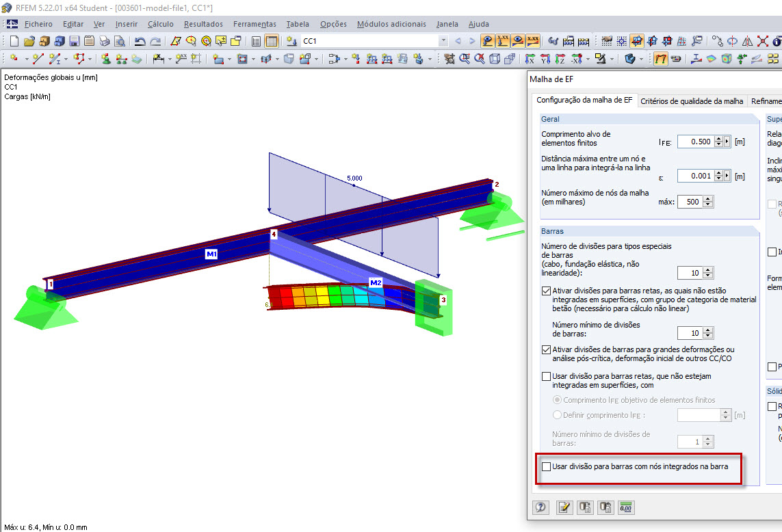Toggle the deformation display icon (highlighted member shape)
This screenshot has height=532, width=782.
[661, 59]
